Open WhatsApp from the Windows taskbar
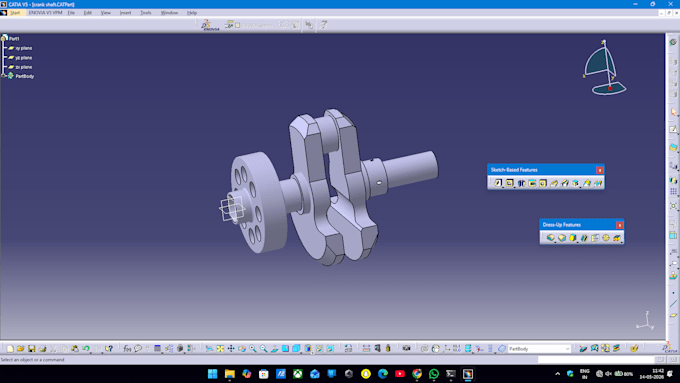 tap(434, 373)
